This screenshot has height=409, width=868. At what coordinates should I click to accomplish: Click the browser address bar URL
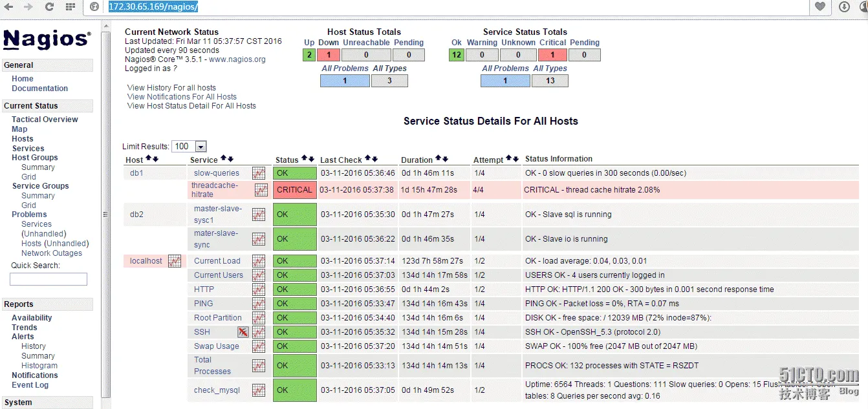(153, 7)
